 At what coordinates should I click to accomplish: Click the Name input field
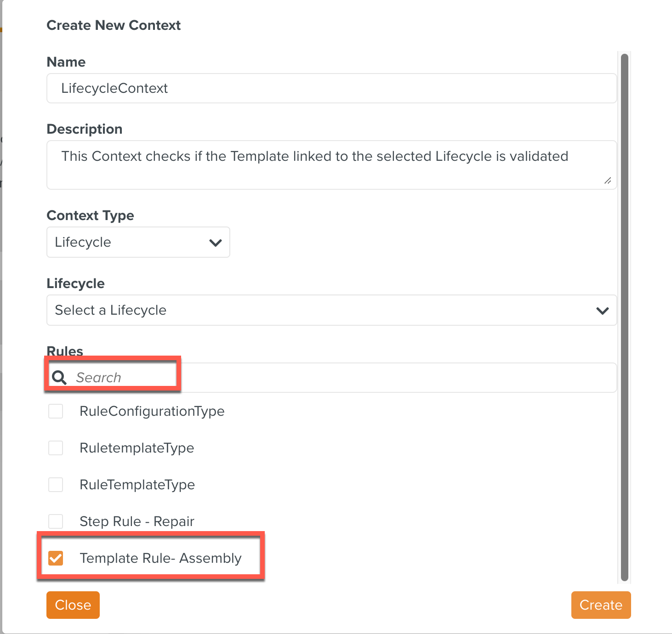(331, 88)
